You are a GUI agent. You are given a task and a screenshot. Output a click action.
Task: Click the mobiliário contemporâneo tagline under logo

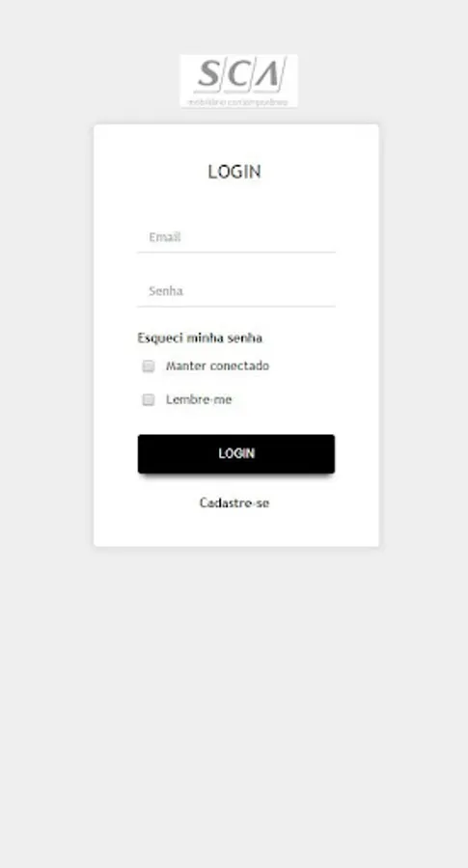pyautogui.click(x=238, y=102)
